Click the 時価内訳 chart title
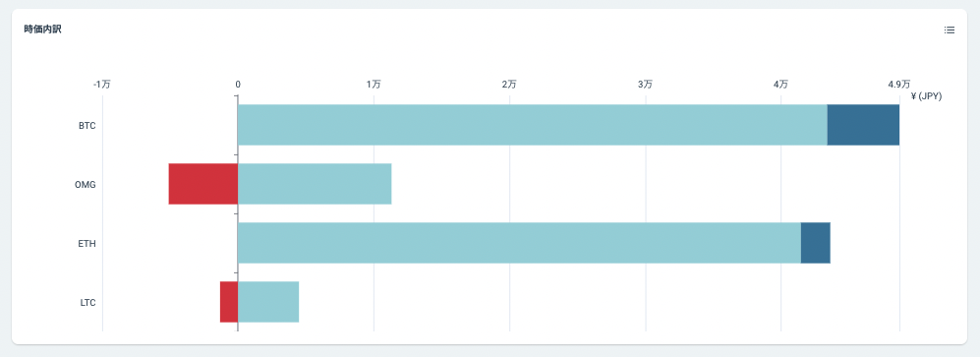Image resolution: width=980 pixels, height=357 pixels. [43, 30]
